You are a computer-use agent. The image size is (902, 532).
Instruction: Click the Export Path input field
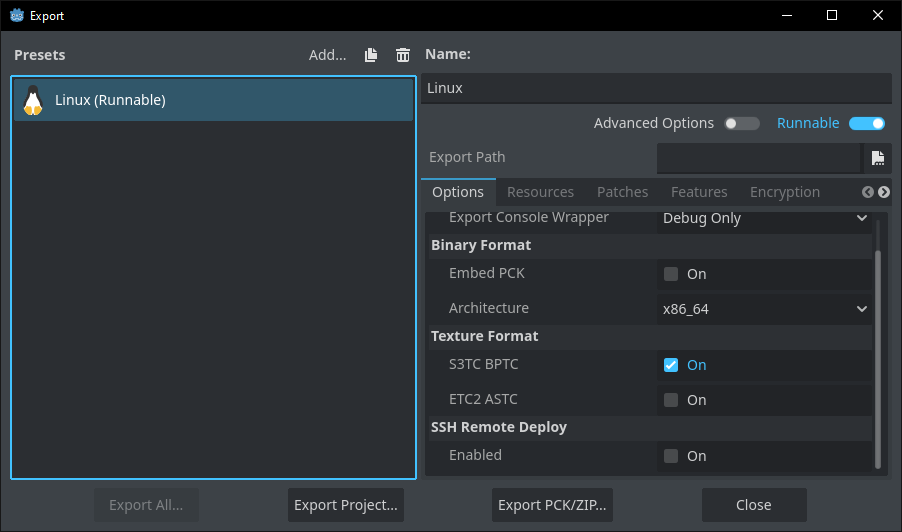759,158
